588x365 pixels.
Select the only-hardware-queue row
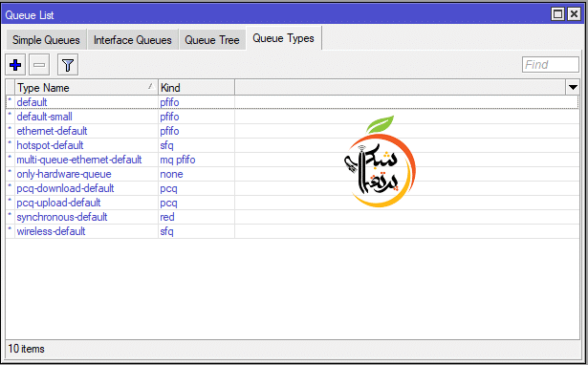point(293,174)
